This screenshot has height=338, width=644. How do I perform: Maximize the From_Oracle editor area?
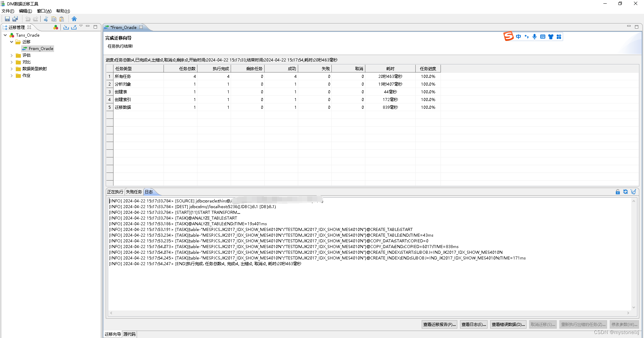pyautogui.click(x=637, y=27)
